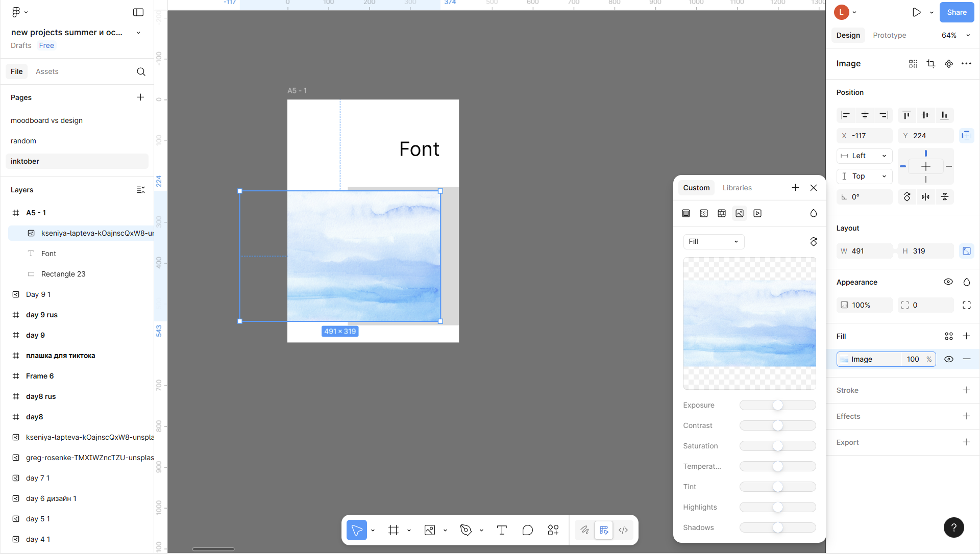
Task: Choose the video fill type icon
Action: 757,213
